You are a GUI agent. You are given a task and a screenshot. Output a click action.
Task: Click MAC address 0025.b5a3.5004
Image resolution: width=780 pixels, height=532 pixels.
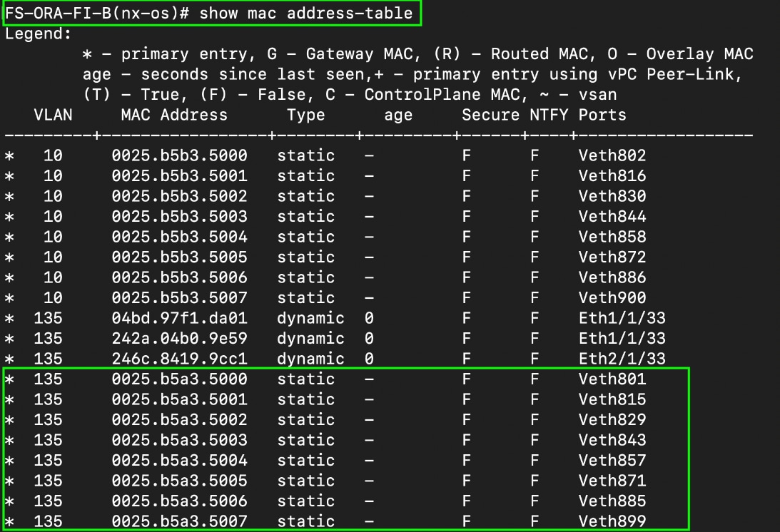pyautogui.click(x=179, y=461)
